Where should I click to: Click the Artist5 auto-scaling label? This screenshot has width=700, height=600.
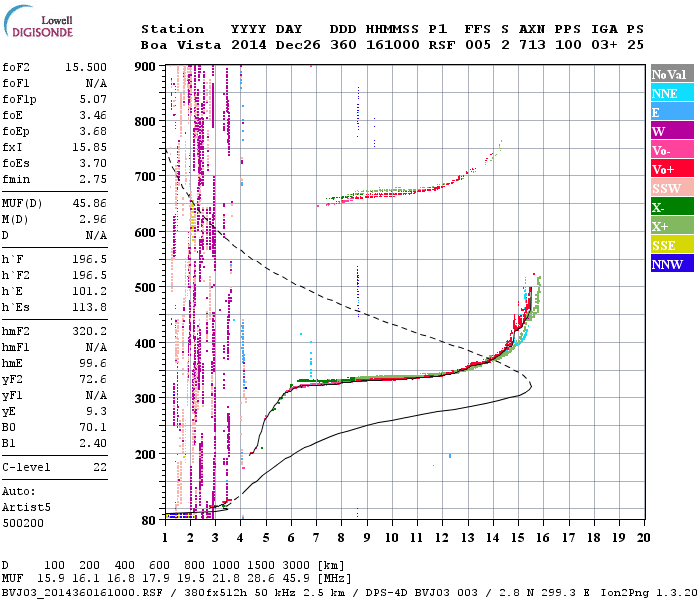pos(26,508)
